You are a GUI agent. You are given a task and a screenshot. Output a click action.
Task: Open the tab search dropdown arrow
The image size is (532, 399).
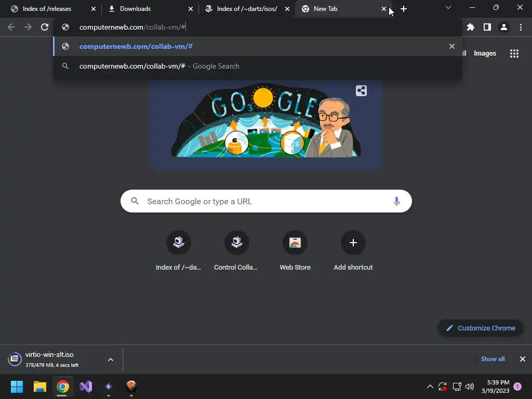pos(448,7)
